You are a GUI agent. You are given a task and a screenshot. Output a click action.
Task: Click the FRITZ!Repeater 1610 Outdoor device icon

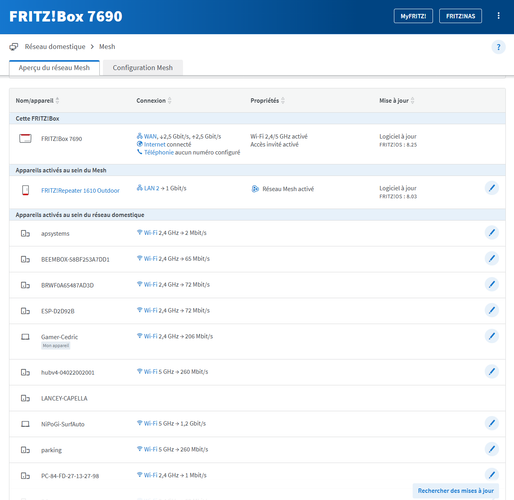click(x=25, y=190)
